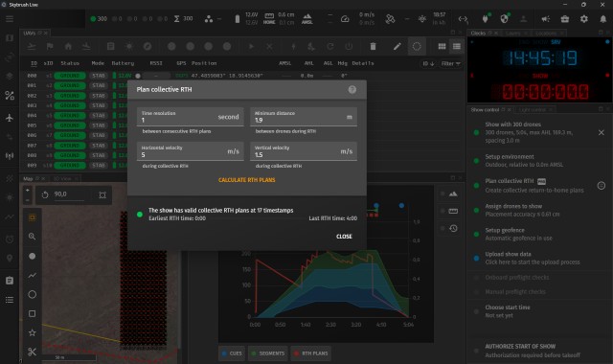The image size is (613, 364).
Task: Click the round icon beside Plan collective RTH
Action: coord(601,186)
